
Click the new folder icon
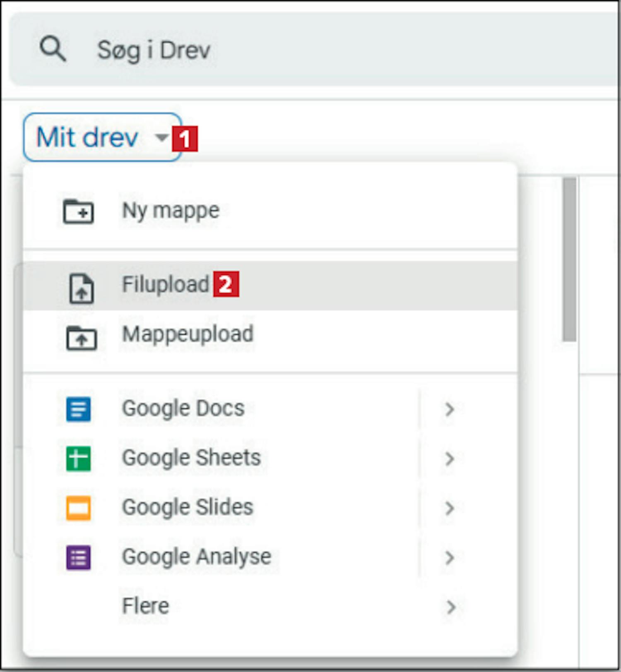pyautogui.click(x=78, y=211)
